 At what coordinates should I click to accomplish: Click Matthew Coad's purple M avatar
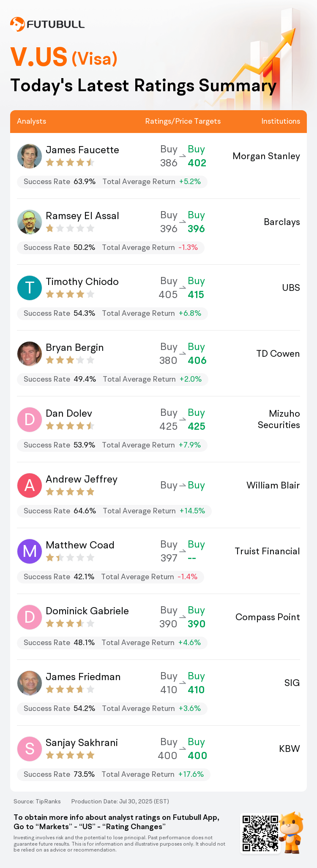tap(30, 551)
